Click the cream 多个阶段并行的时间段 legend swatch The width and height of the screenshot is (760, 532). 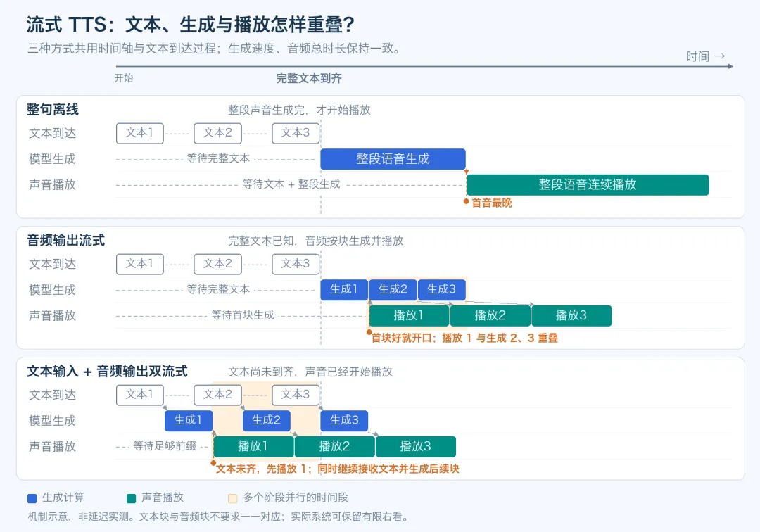[x=233, y=498]
